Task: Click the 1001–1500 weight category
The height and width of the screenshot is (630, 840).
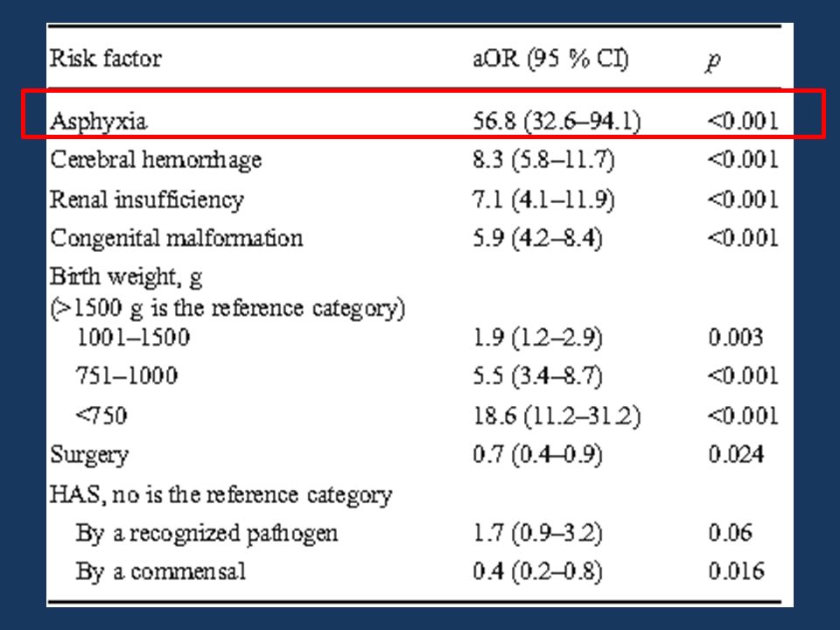Action: (133, 337)
